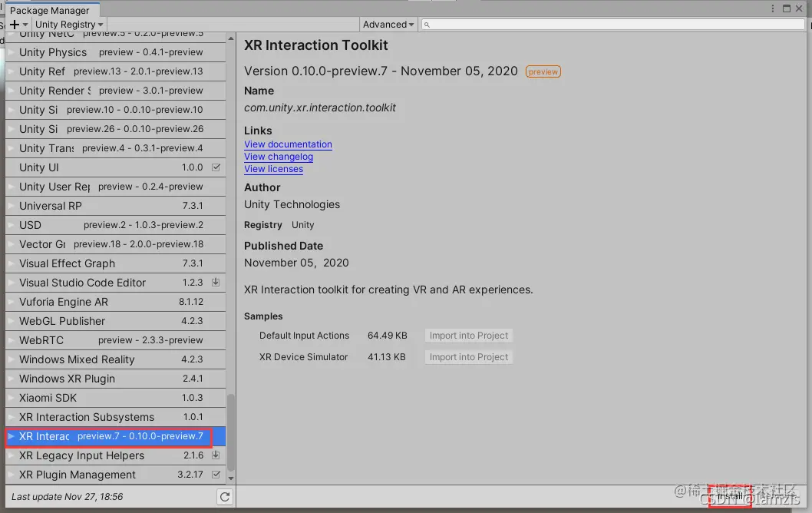Select the Unity Ref package row
The image size is (812, 513).
(x=115, y=71)
